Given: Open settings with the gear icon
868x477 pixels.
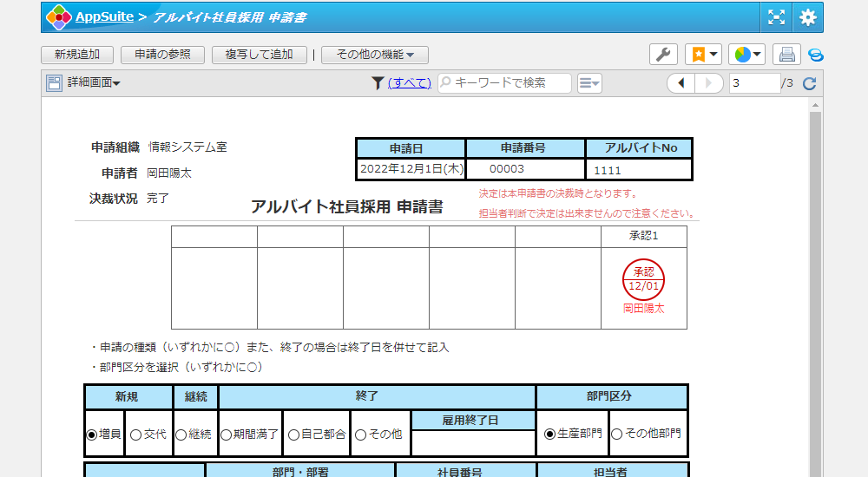Looking at the screenshot, I should pos(808,17).
